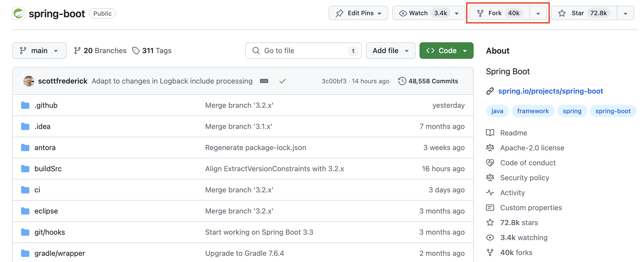The height and width of the screenshot is (262, 644).
Task: Select the java topic tag
Action: tap(497, 111)
